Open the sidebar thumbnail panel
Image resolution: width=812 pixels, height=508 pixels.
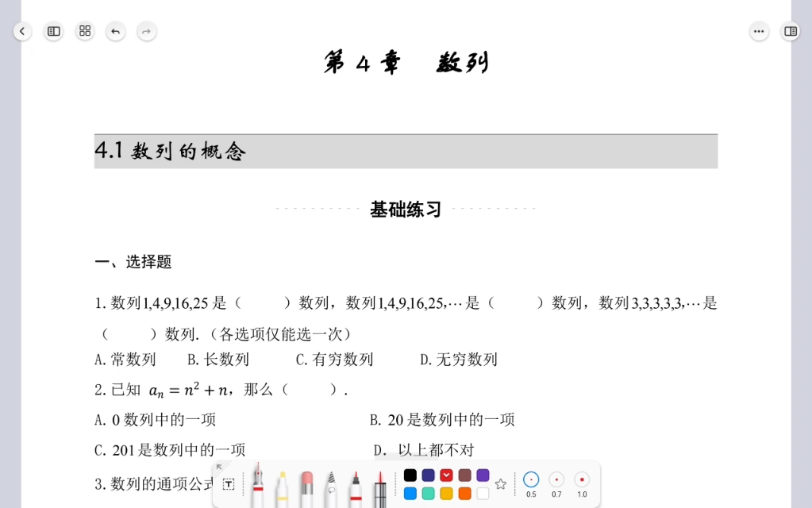tap(53, 31)
